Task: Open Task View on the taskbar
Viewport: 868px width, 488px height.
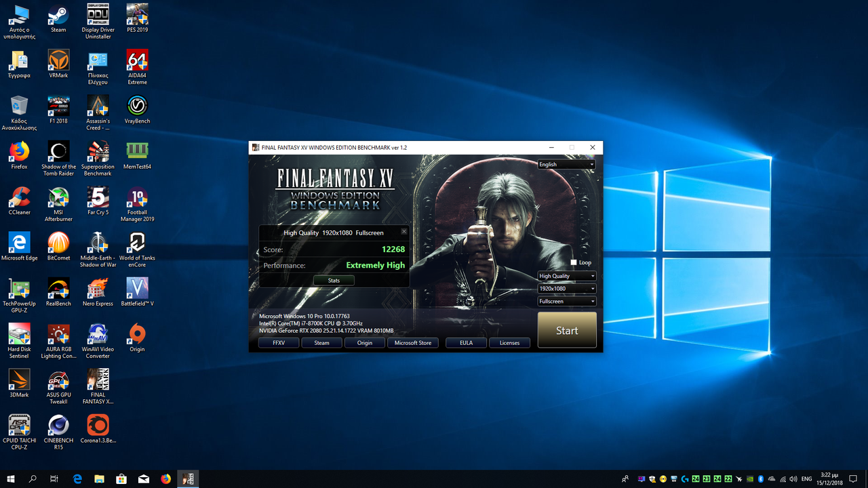Action: click(54, 479)
